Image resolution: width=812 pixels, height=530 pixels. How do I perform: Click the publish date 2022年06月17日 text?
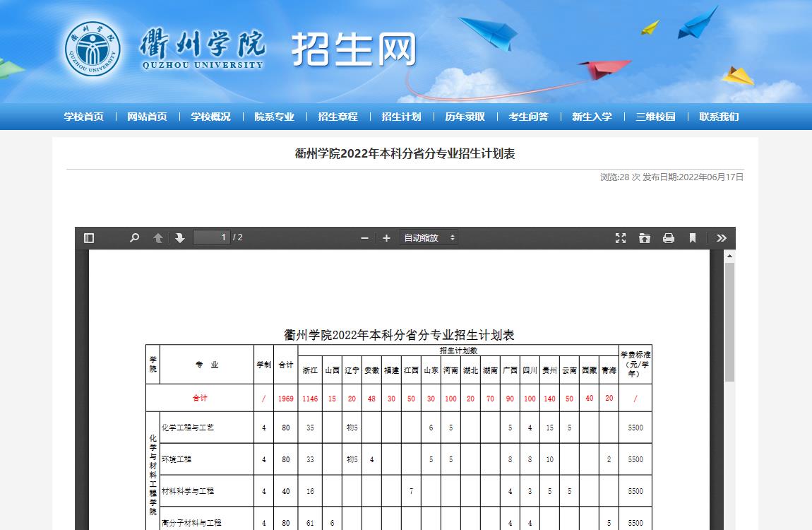(711, 177)
